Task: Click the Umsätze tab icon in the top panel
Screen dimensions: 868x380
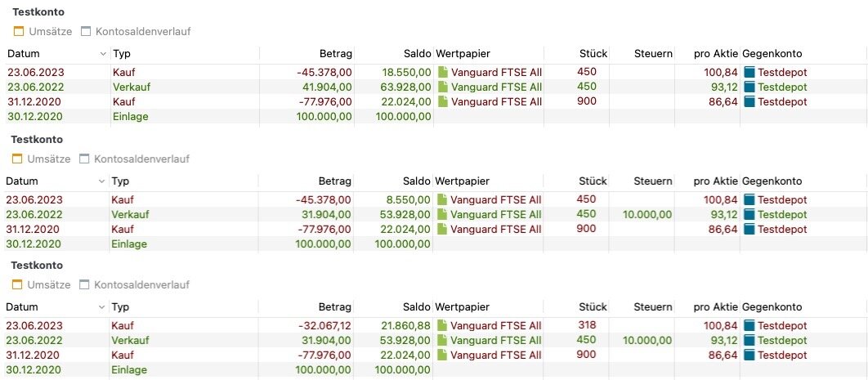Action: click(x=19, y=32)
